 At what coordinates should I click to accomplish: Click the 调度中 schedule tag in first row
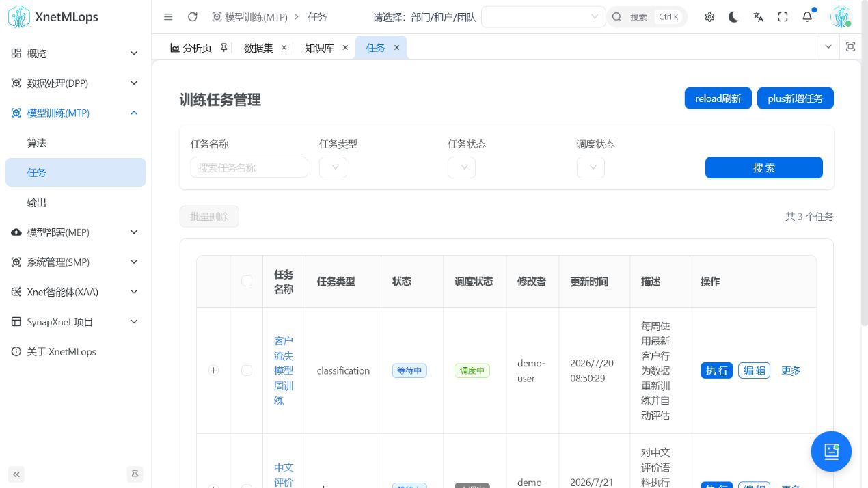click(x=472, y=370)
